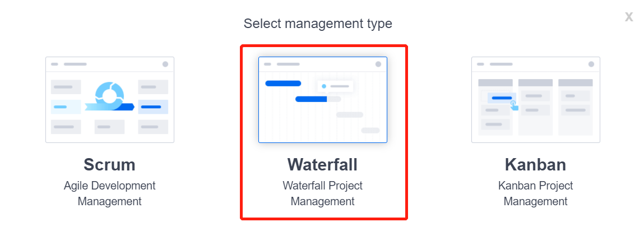
Task: Click the Agile Development Management description
Action: pos(109,193)
